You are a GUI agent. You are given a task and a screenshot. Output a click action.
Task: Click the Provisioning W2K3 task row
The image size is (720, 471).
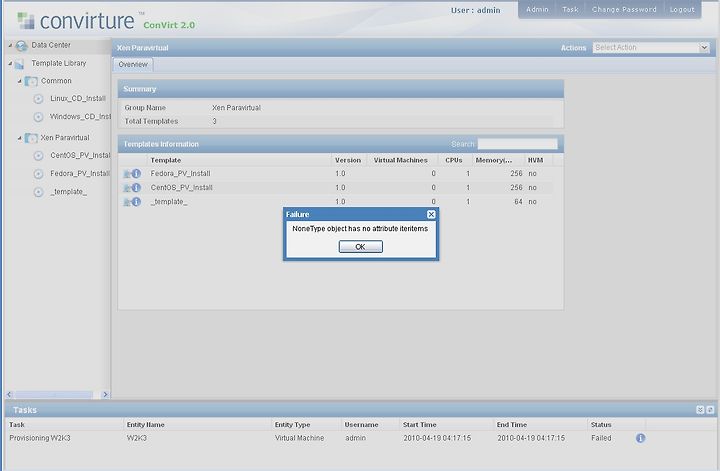[x=324, y=438]
